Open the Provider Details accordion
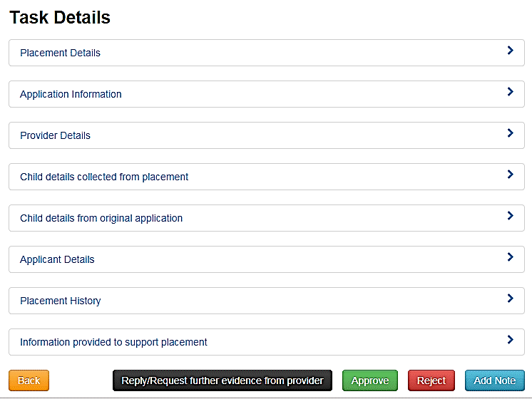This screenshot has width=532, height=399. click(56, 135)
